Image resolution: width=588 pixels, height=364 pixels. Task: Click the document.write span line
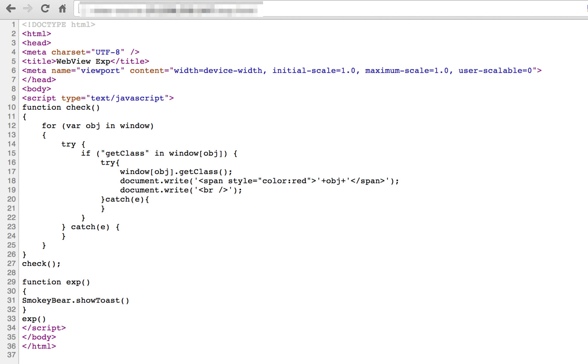[x=259, y=181]
